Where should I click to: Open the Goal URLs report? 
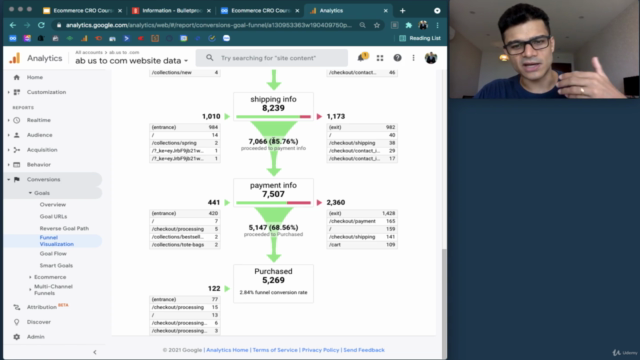coord(53,216)
